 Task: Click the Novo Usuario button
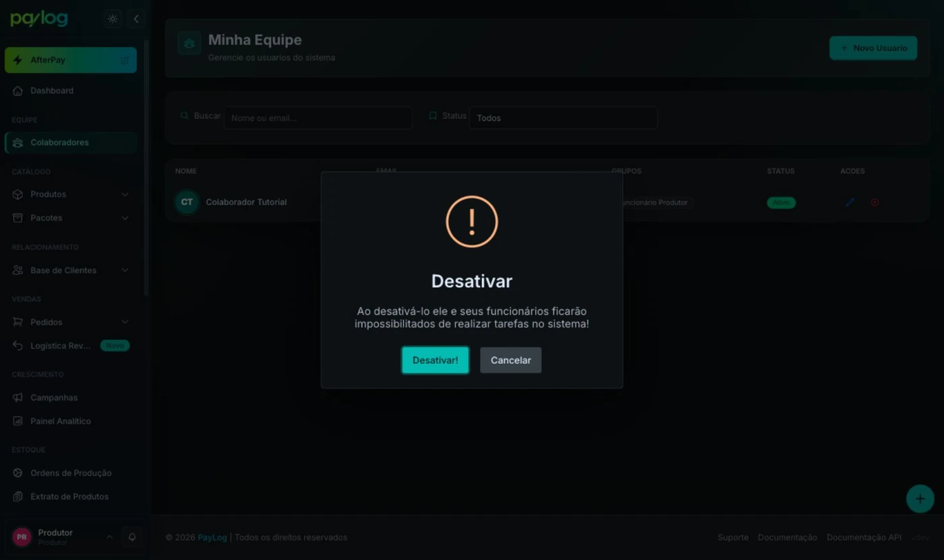coord(873,48)
